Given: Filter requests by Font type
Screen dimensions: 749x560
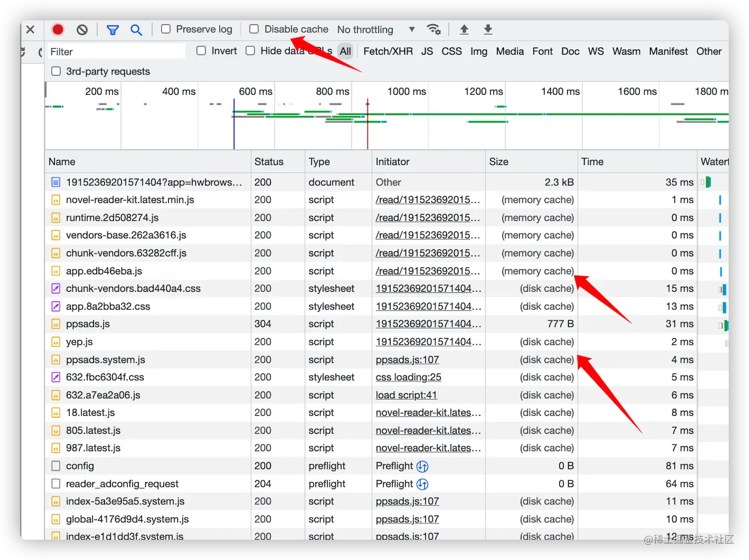Looking at the screenshot, I should 542,51.
